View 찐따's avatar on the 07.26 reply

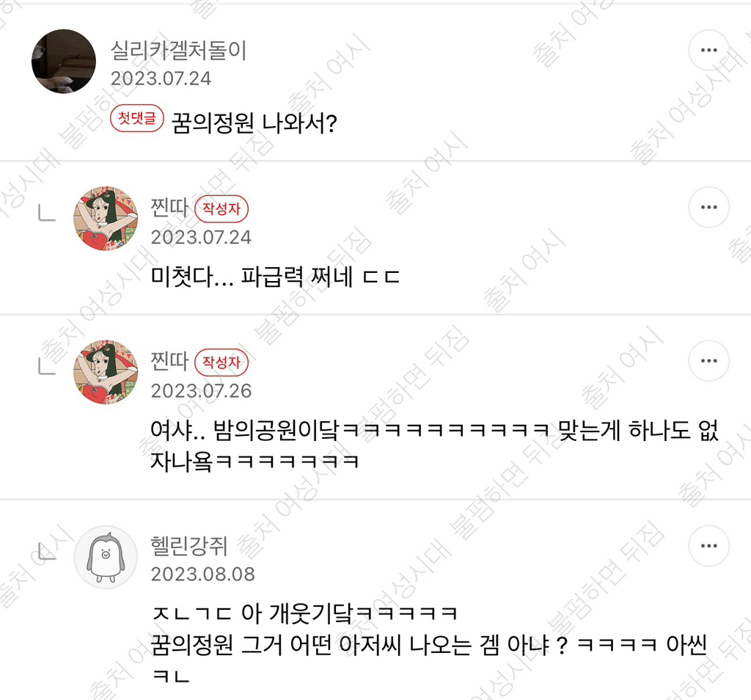pos(106,372)
